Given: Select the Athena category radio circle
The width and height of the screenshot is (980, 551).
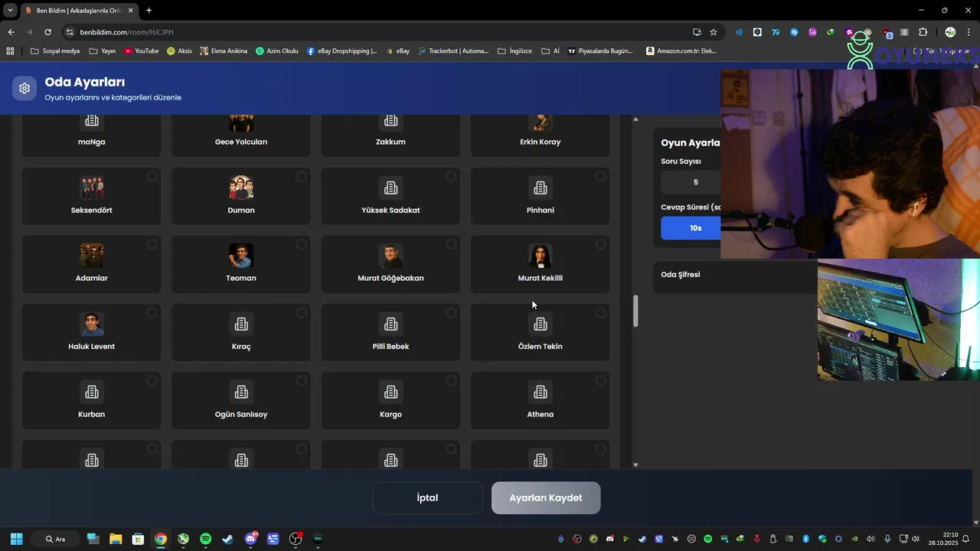Looking at the screenshot, I should (600, 381).
